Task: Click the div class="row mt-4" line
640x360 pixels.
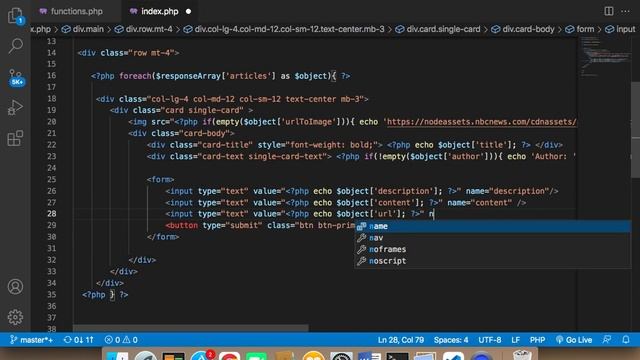Action: click(128, 53)
